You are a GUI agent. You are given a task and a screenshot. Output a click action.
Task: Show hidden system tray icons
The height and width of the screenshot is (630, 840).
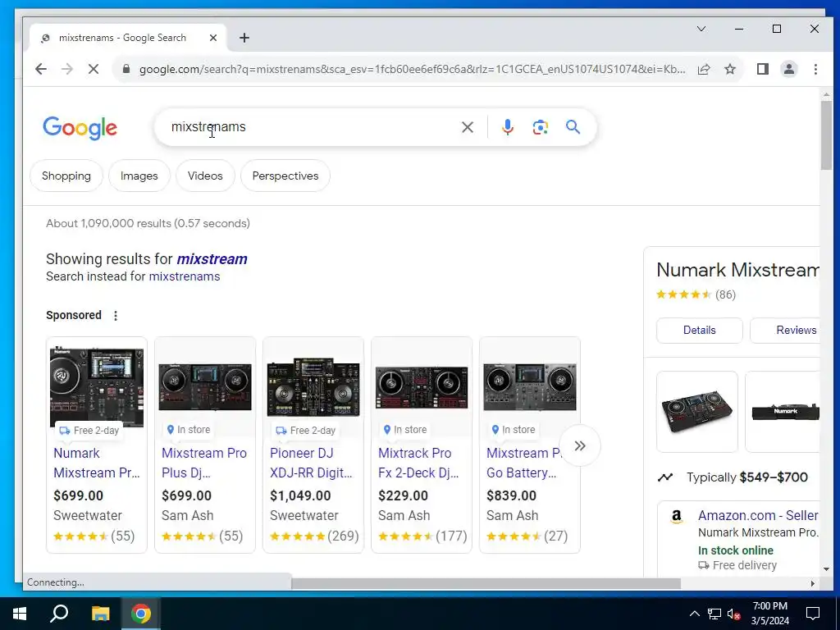tap(694, 614)
